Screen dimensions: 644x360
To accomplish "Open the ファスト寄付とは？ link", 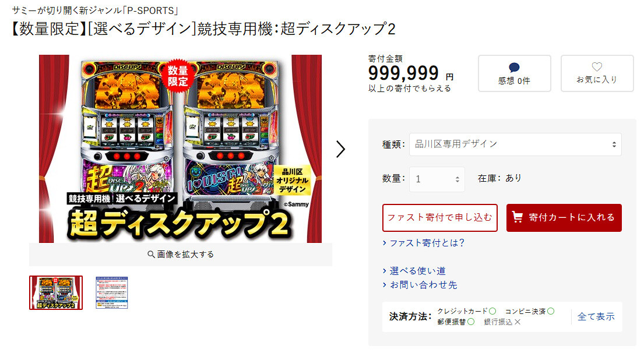I will (427, 243).
